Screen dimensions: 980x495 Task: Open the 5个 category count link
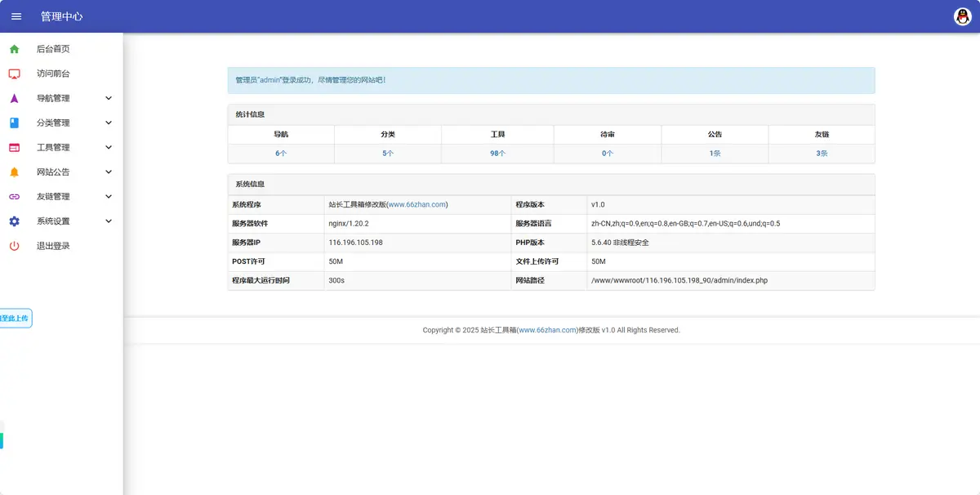[x=388, y=154]
